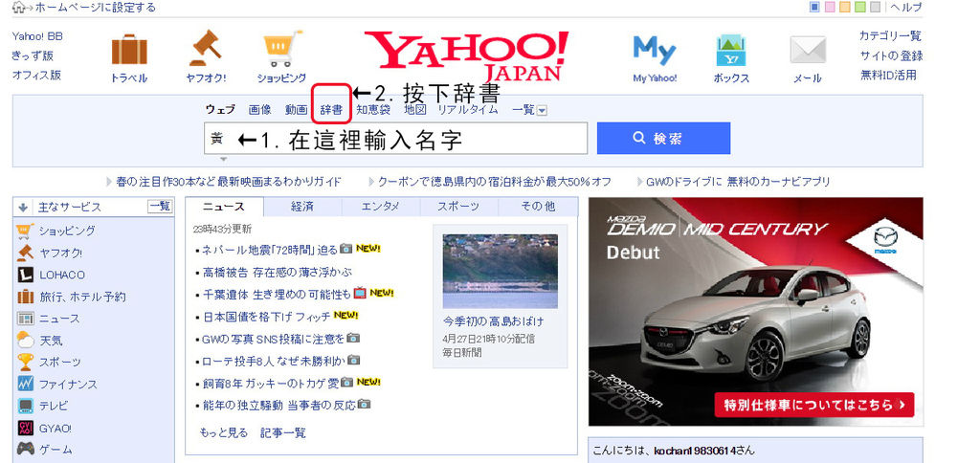Click the small triangle below the search box

click(x=223, y=160)
